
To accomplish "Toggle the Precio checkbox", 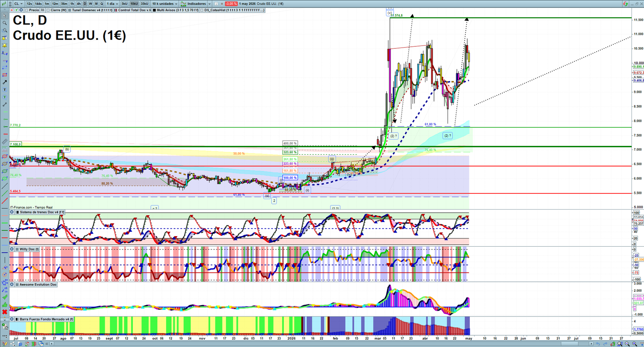I will [x=27, y=10].
